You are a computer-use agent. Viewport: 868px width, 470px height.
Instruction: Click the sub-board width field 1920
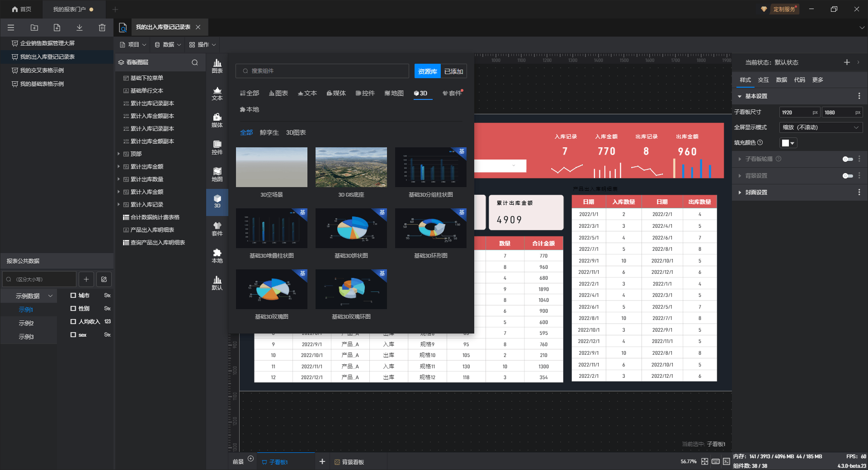799,113
